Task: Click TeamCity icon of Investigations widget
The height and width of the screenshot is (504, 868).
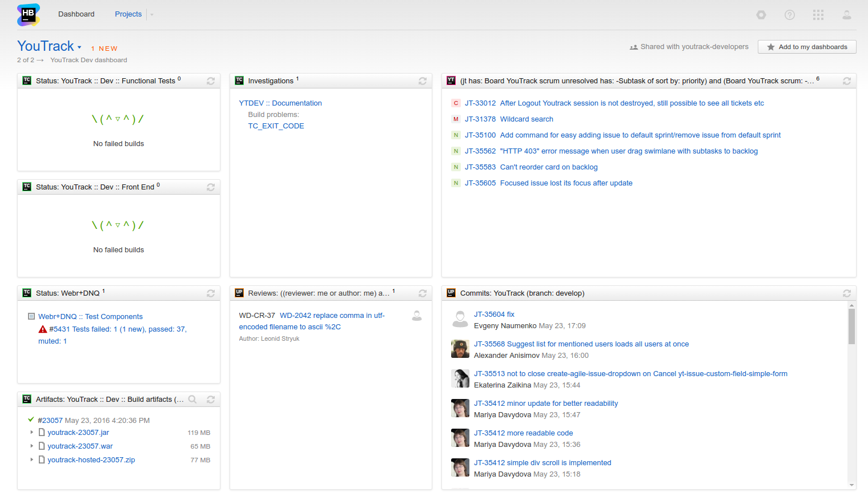Action: coord(239,80)
